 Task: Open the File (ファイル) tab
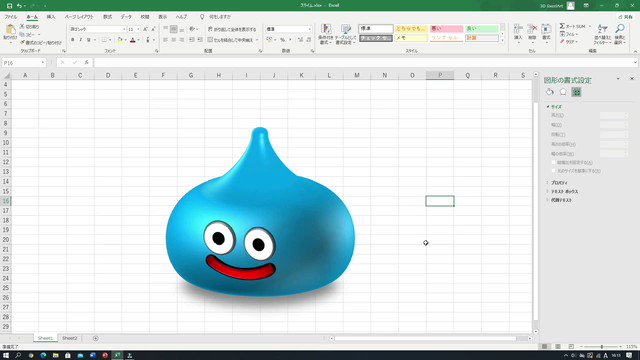point(11,17)
